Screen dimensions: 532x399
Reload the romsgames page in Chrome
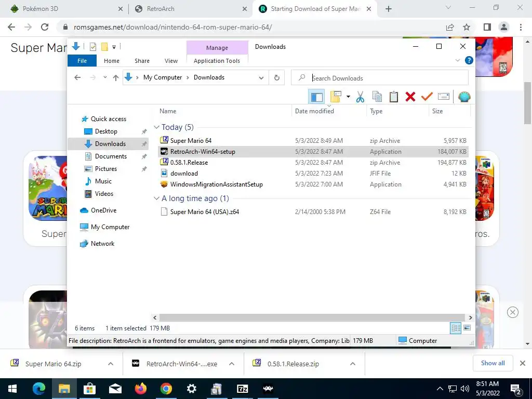[45, 27]
